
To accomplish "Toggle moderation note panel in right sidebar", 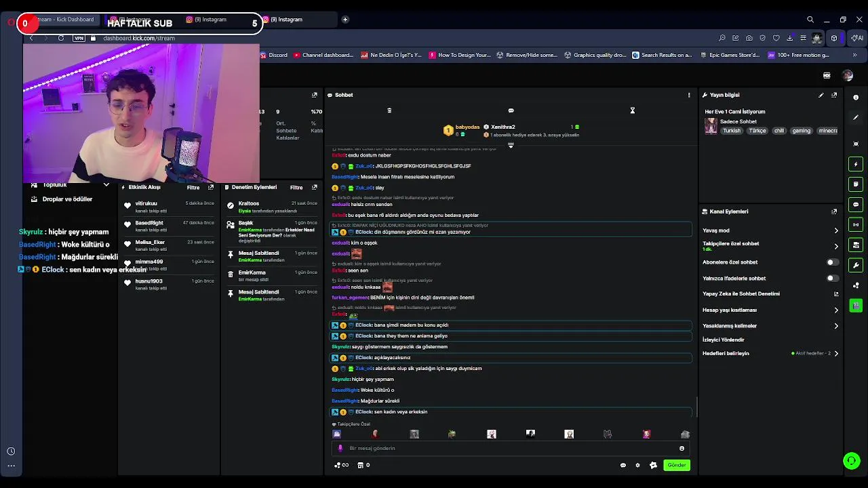I will [856, 184].
